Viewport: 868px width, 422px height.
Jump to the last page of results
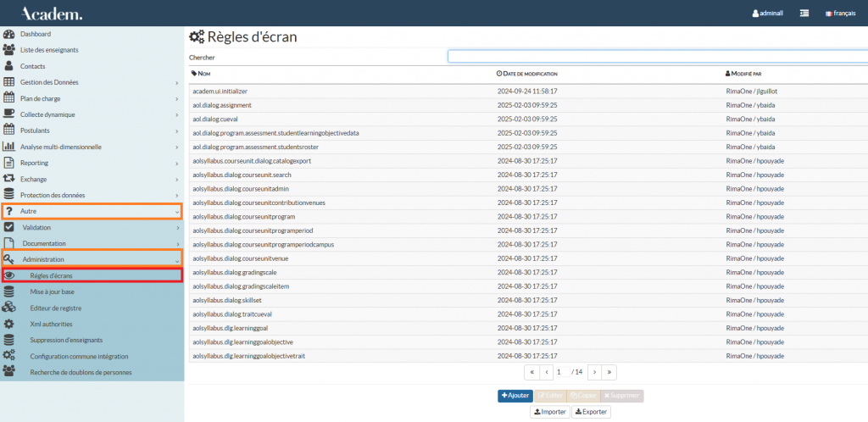[609, 372]
